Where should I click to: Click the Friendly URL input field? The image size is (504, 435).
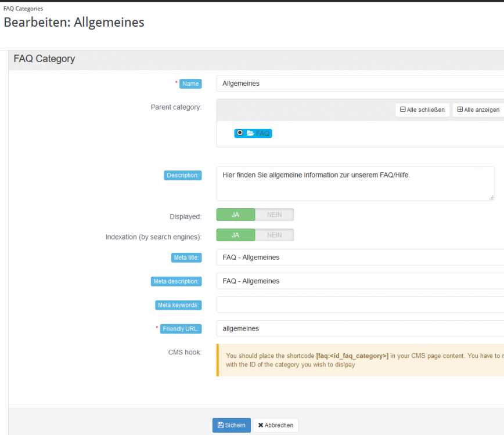(x=360, y=328)
